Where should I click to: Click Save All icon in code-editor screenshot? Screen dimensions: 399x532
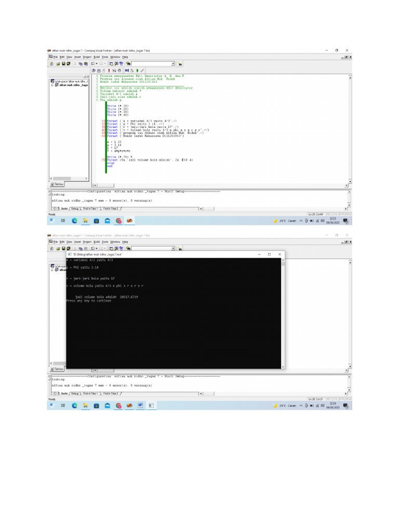(x=69, y=63)
